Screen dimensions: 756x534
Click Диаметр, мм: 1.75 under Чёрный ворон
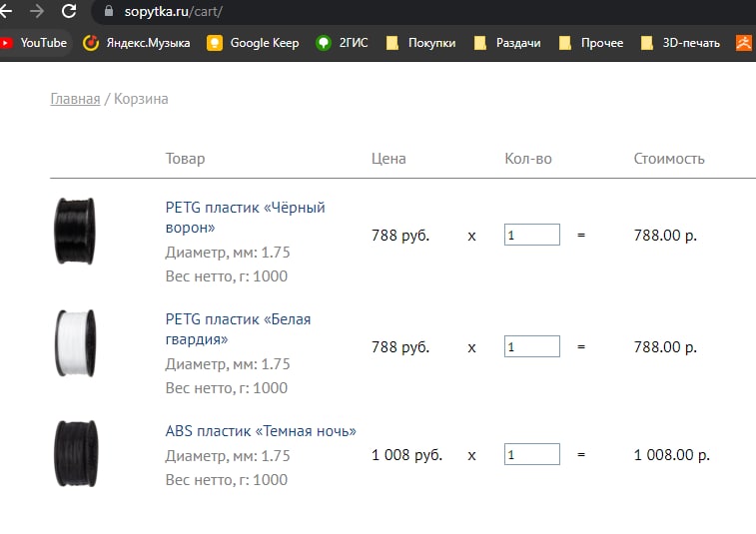click(x=228, y=253)
